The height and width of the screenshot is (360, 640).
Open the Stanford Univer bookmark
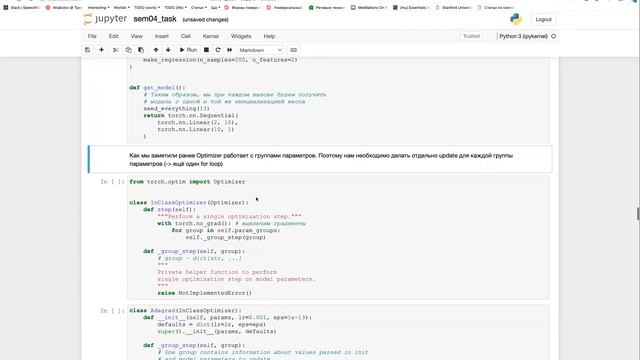click(453, 7)
